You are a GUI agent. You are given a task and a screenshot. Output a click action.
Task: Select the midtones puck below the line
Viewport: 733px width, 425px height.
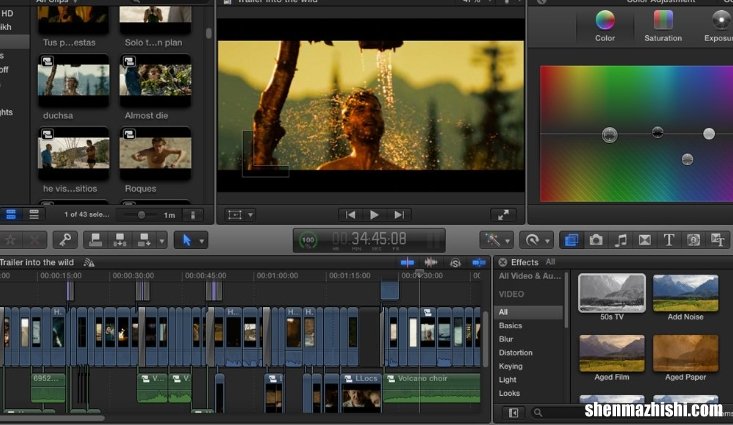coord(687,159)
